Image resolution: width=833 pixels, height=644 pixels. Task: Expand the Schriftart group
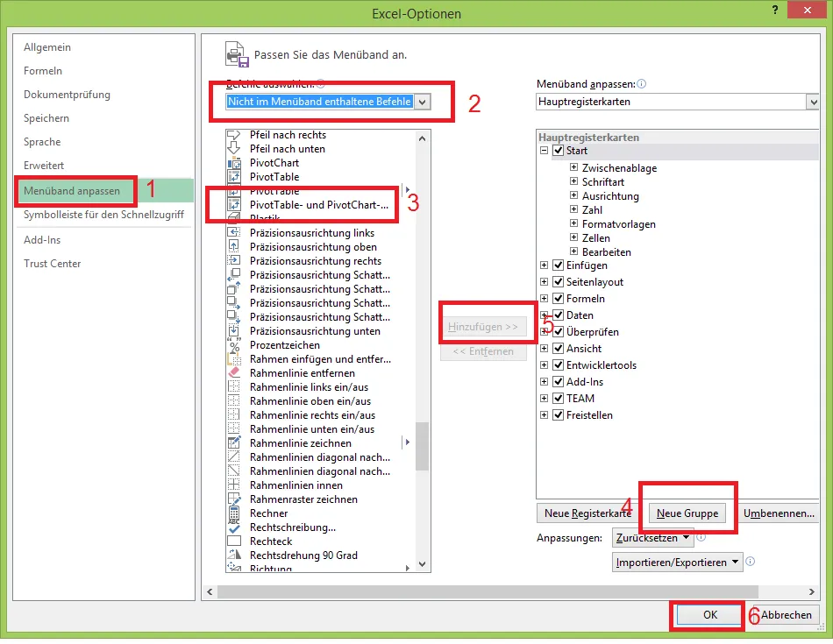point(573,181)
